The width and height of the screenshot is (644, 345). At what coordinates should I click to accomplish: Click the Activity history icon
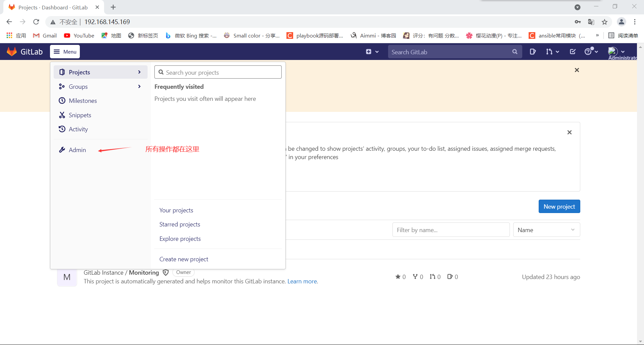point(62,129)
